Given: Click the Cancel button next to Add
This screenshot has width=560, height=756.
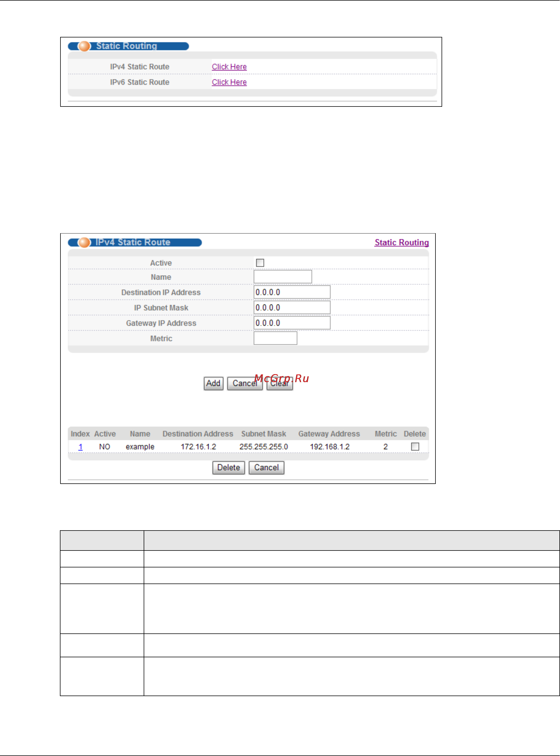Looking at the screenshot, I should [245, 383].
